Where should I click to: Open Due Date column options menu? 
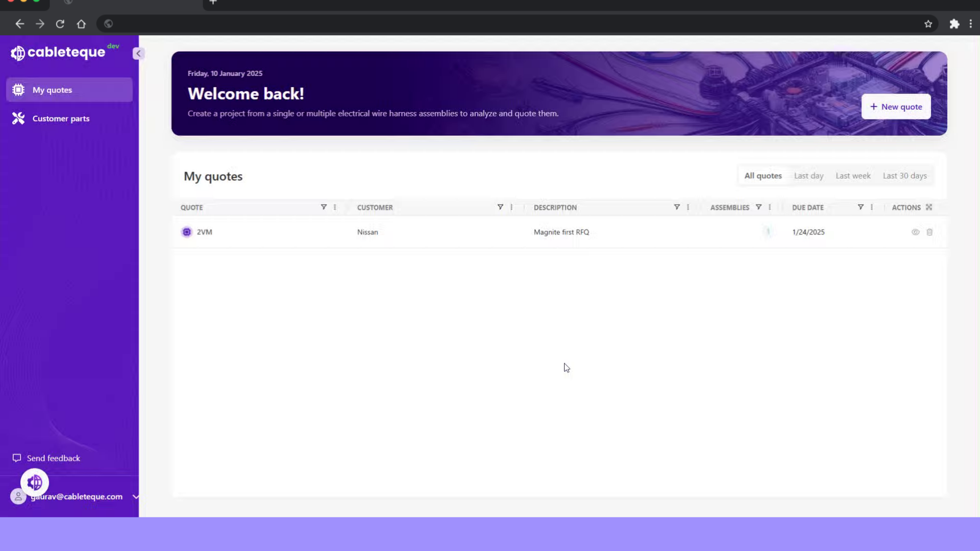pos(872,207)
